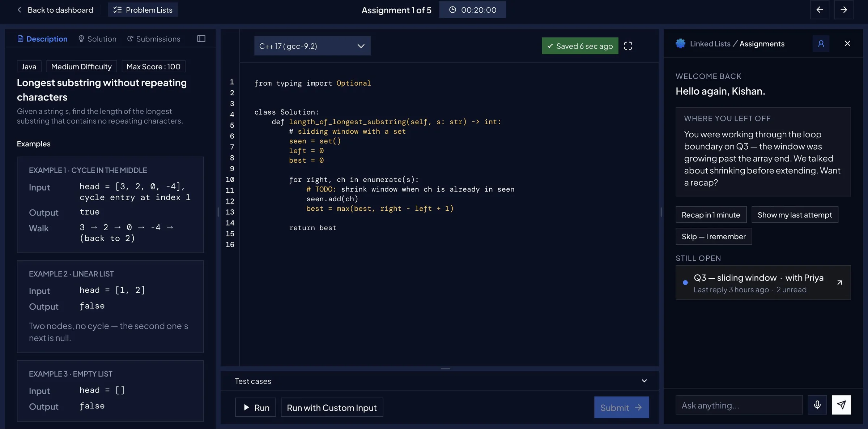Switch to the Submissions tab
The width and height of the screenshot is (868, 429).
153,39
